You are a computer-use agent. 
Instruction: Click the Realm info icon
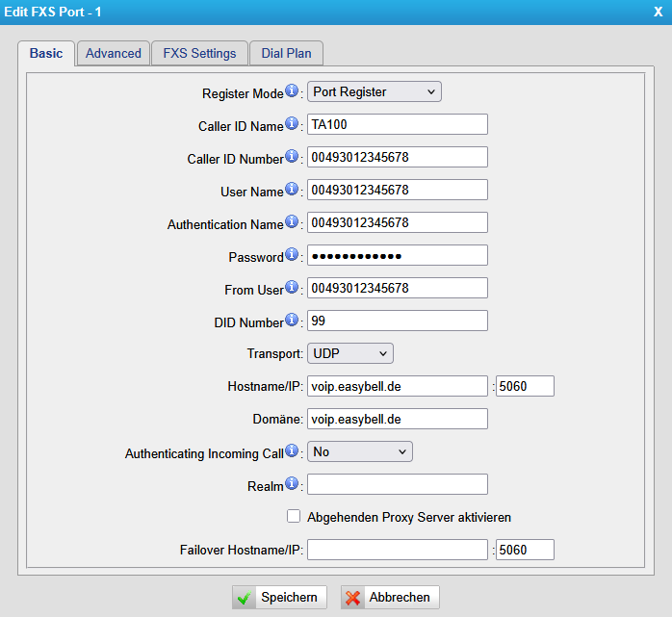[293, 484]
